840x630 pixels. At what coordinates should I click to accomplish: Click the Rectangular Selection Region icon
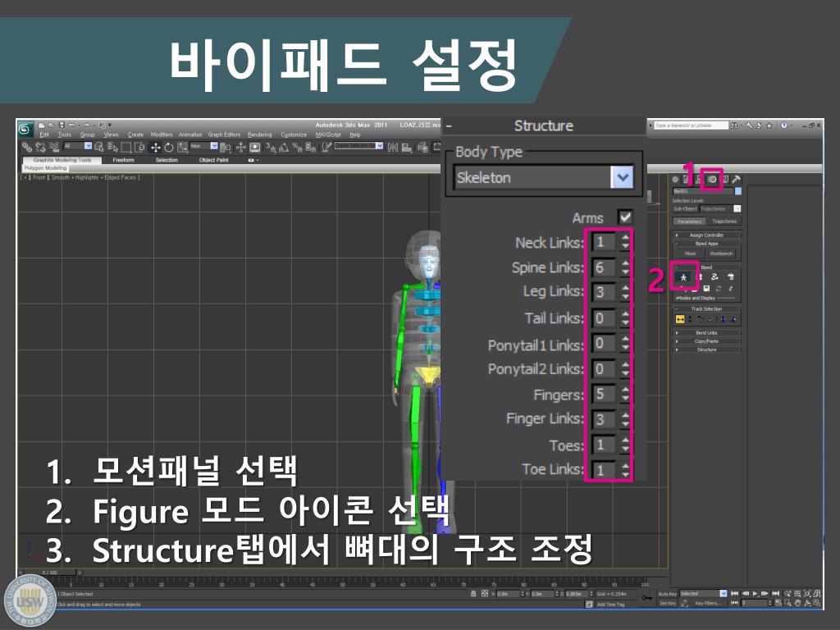[126, 148]
